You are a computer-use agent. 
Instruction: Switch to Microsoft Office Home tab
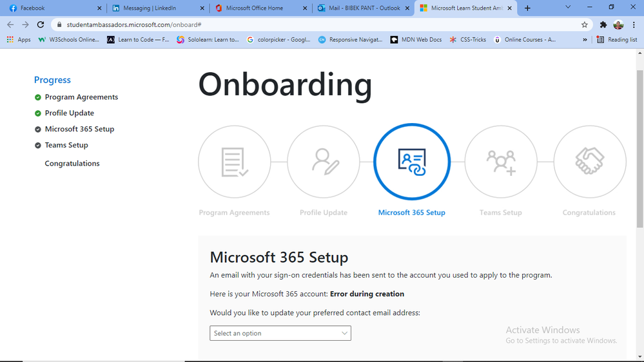[261, 8]
